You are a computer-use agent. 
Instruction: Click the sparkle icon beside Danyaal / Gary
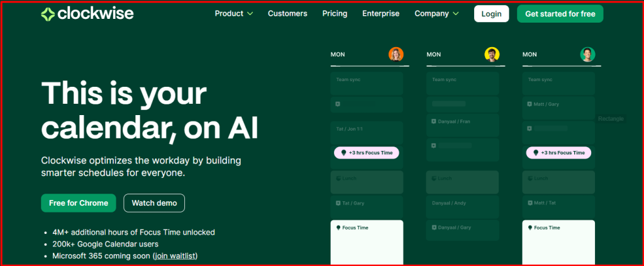click(434, 228)
